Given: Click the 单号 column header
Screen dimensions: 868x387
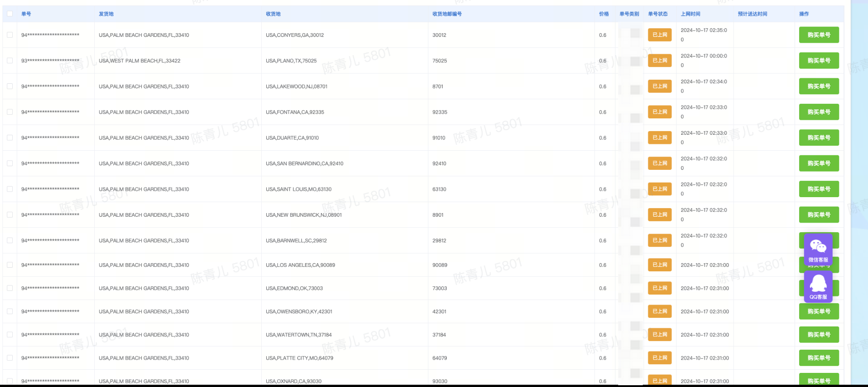Looking at the screenshot, I should coord(26,14).
